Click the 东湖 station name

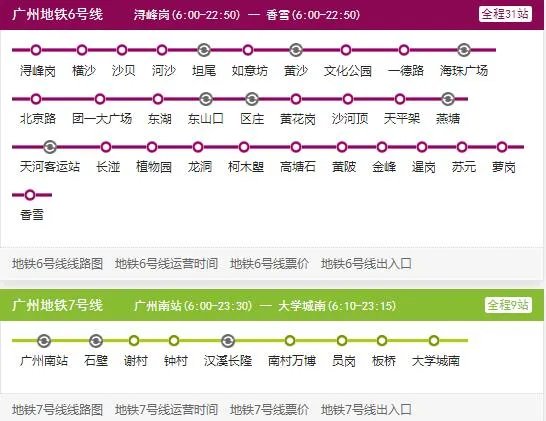(x=159, y=119)
